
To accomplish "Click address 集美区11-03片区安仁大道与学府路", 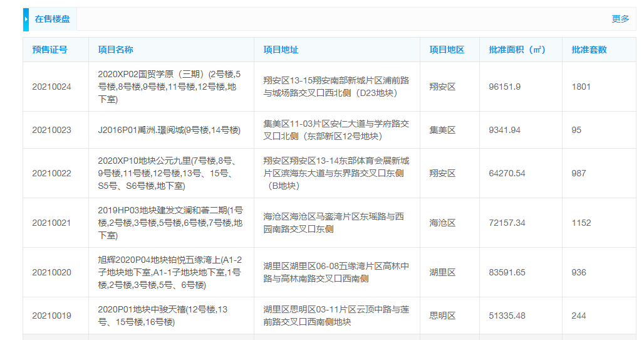I will [x=336, y=130].
